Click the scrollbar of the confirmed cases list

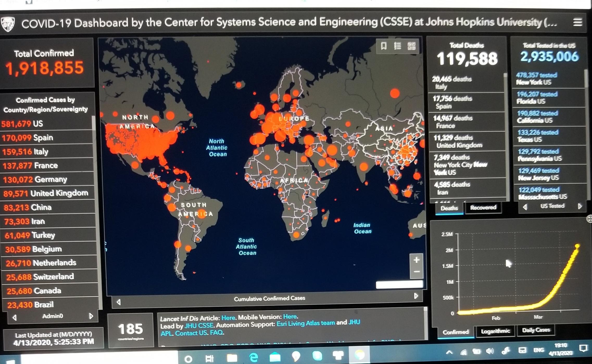point(94,123)
